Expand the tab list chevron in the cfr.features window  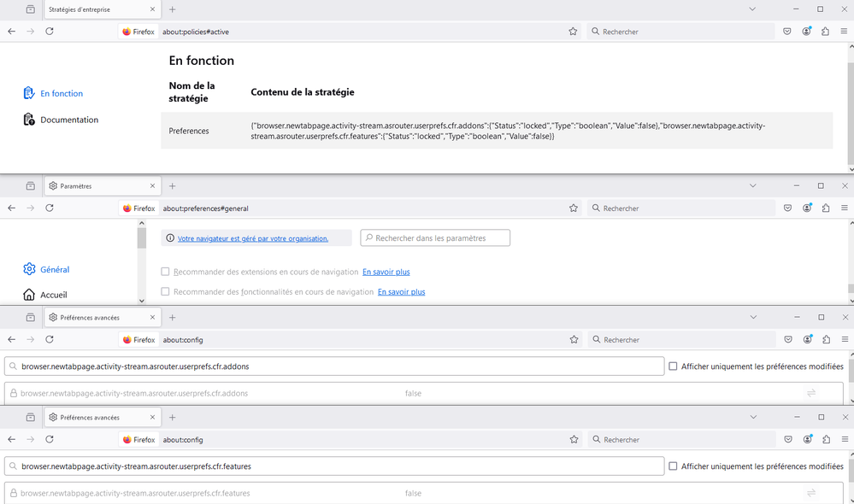click(x=752, y=417)
